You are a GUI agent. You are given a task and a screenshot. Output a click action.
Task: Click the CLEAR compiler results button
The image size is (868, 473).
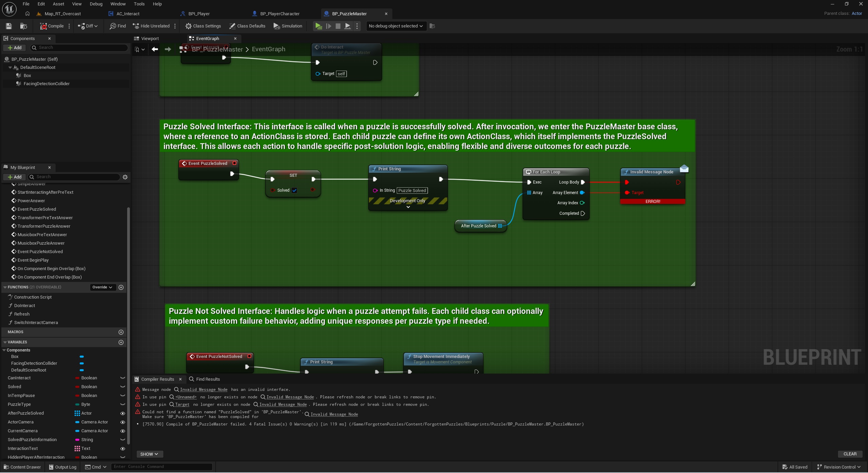click(850, 454)
